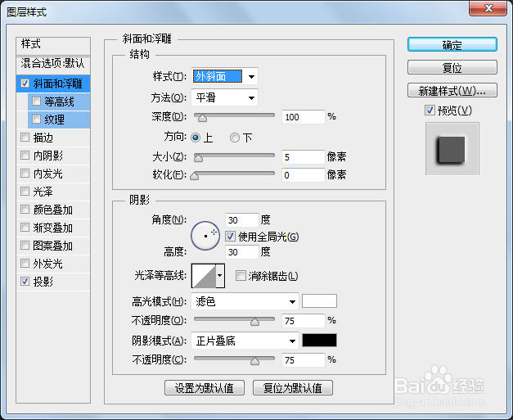Enable 消除锯齿 anti-alias checkbox

tap(241, 276)
